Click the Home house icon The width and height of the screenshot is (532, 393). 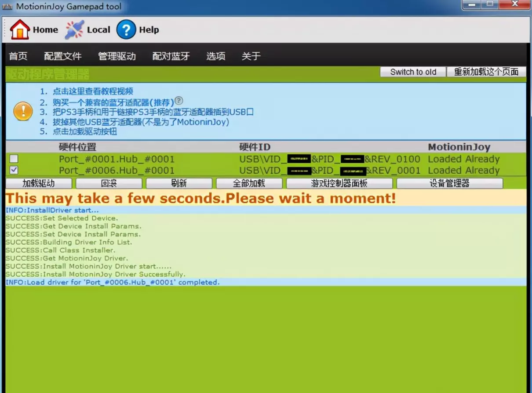(20, 30)
